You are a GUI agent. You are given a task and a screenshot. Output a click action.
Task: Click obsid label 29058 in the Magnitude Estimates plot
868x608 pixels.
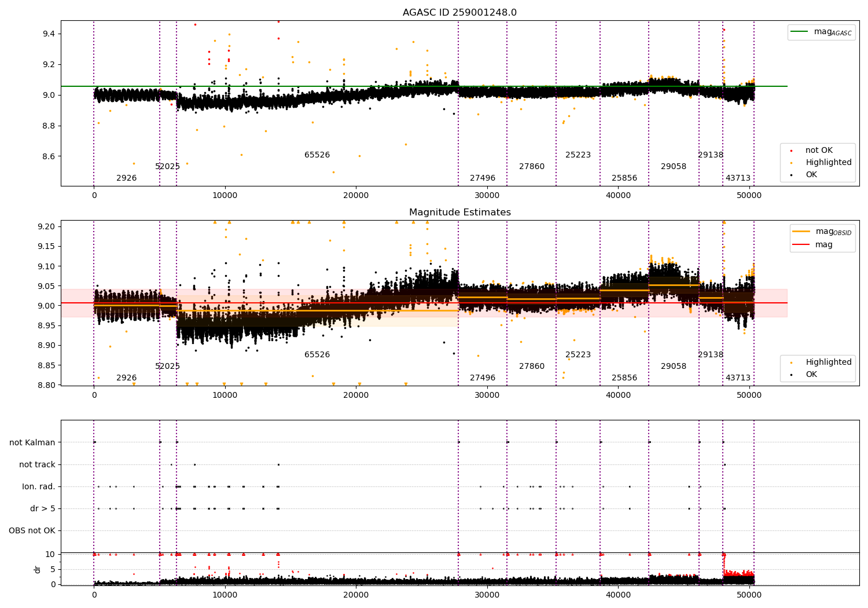tap(674, 367)
